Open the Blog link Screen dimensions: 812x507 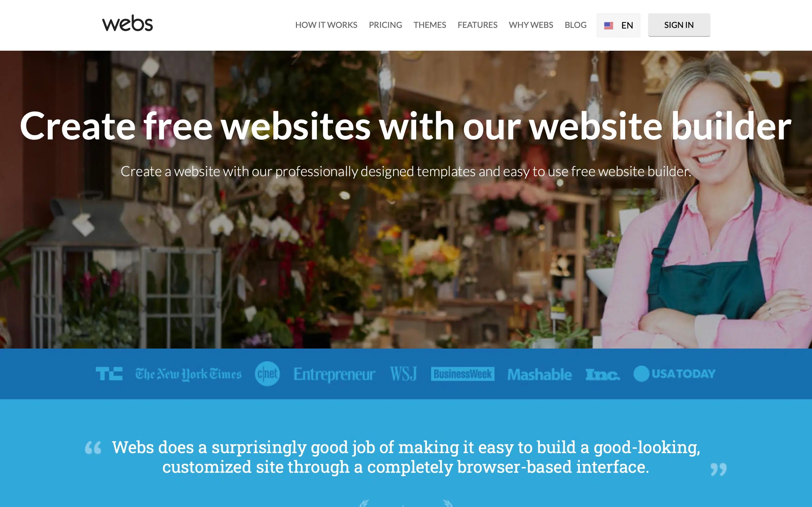coord(575,25)
